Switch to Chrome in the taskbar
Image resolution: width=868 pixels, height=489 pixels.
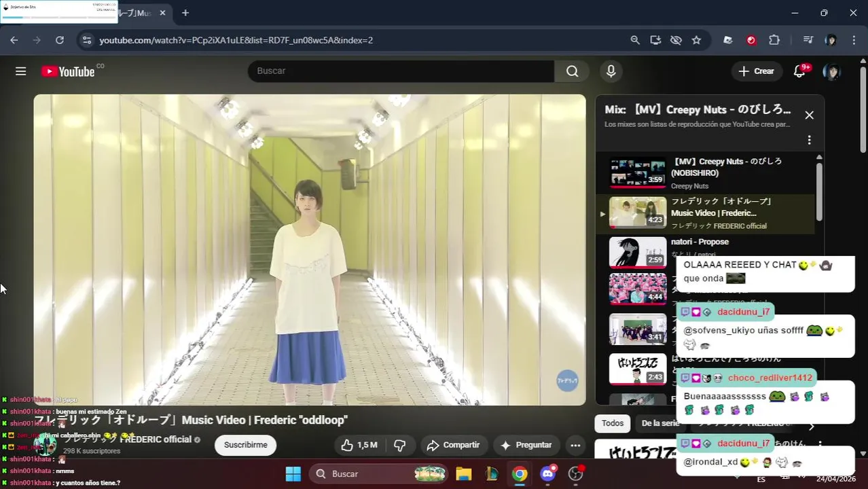[520, 473]
